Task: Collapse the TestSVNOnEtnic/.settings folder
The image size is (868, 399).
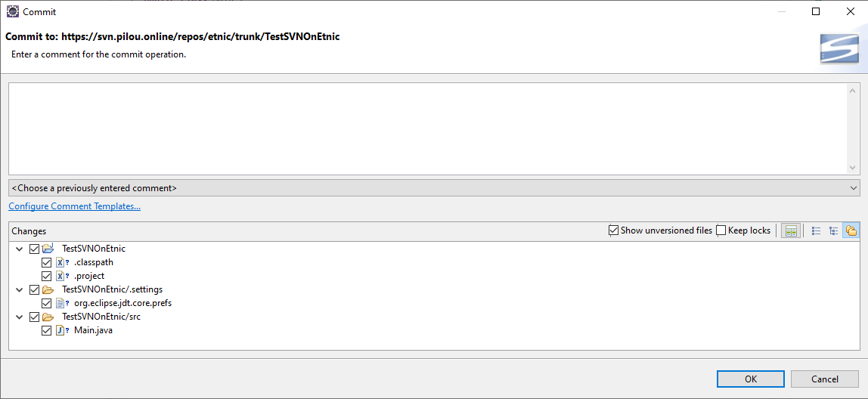Action: (x=20, y=289)
